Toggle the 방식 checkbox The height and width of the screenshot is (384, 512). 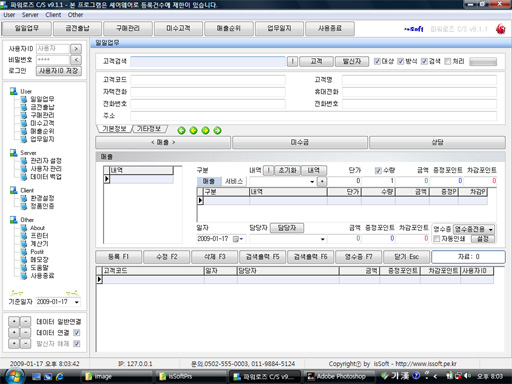click(401, 61)
